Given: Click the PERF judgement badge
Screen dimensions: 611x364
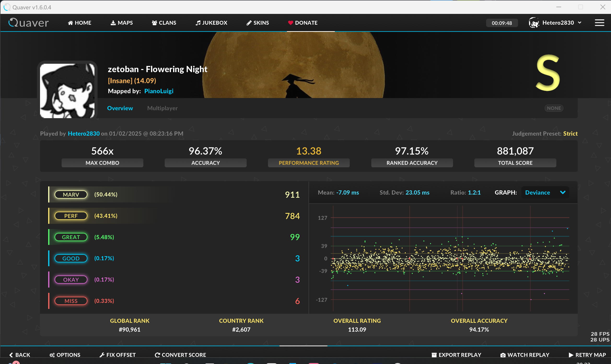Looking at the screenshot, I should pos(71,216).
